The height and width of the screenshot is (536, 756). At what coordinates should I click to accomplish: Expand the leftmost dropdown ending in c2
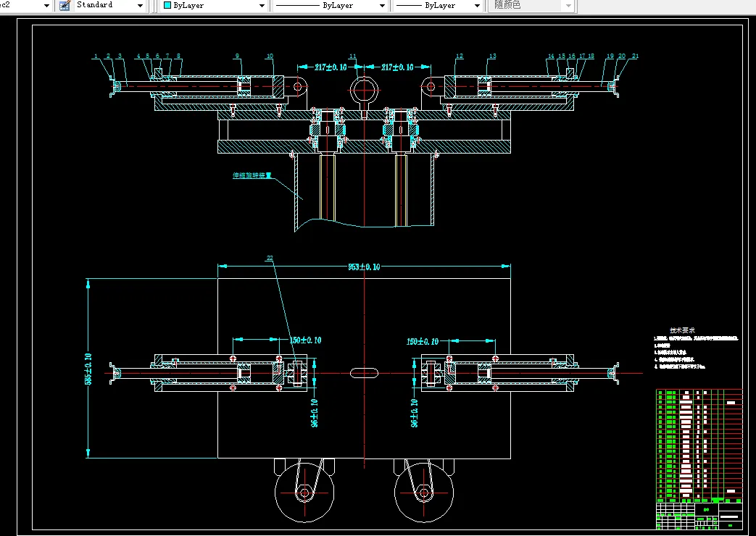coord(46,5)
